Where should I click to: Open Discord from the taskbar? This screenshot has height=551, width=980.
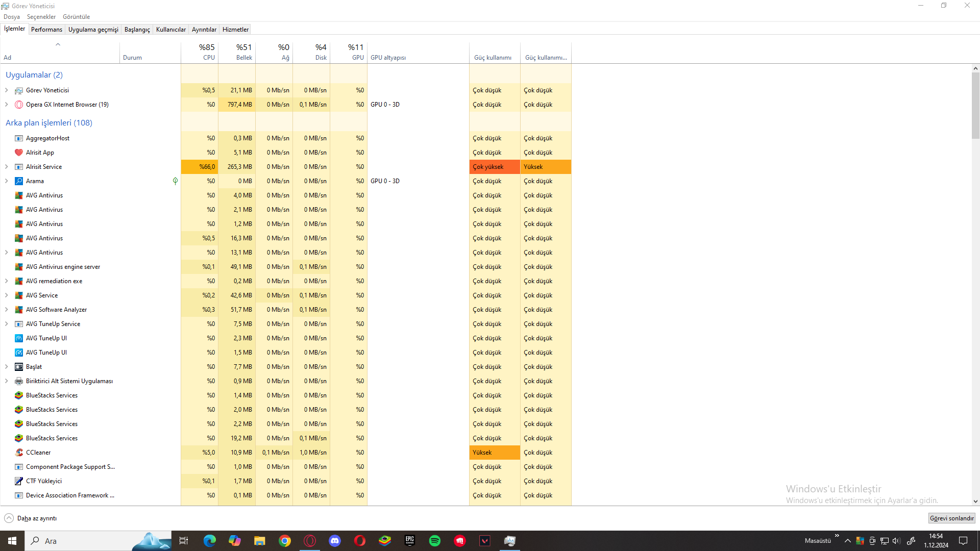pos(335,541)
